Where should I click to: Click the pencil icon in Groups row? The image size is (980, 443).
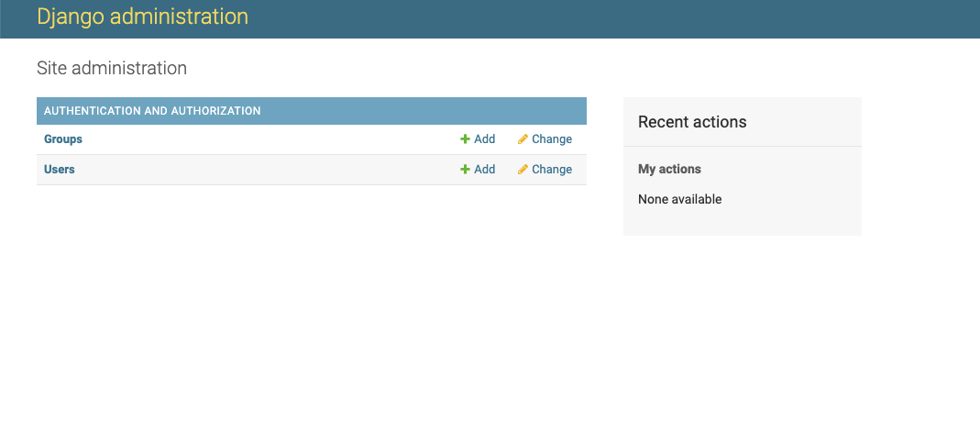coord(523,139)
